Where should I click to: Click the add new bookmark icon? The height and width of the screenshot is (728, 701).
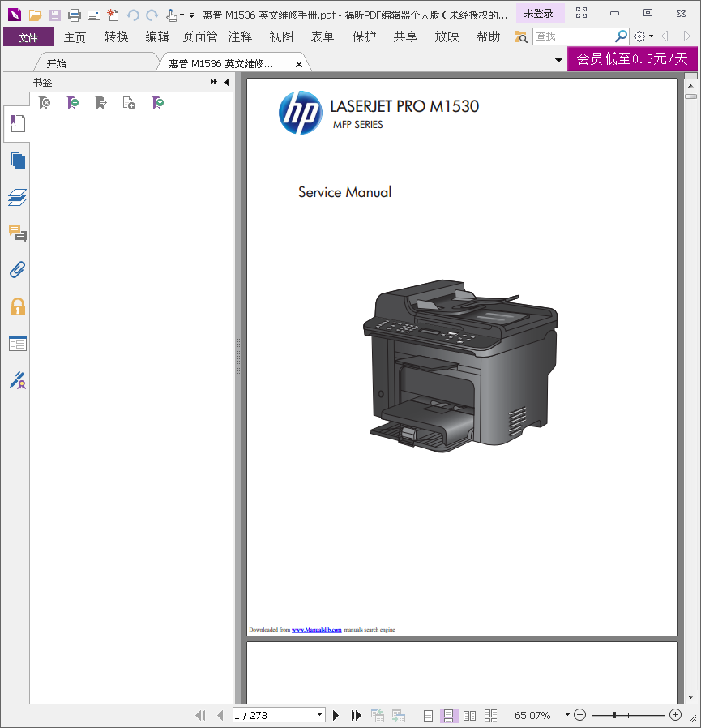[73, 103]
